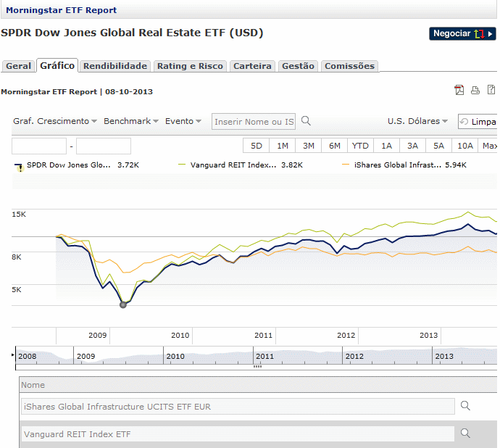Click the search magnifier beside name input

[x=306, y=121]
